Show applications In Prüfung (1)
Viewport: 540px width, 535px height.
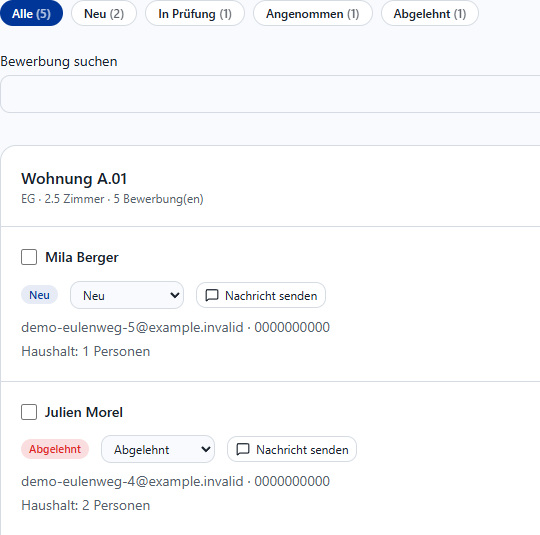point(195,13)
